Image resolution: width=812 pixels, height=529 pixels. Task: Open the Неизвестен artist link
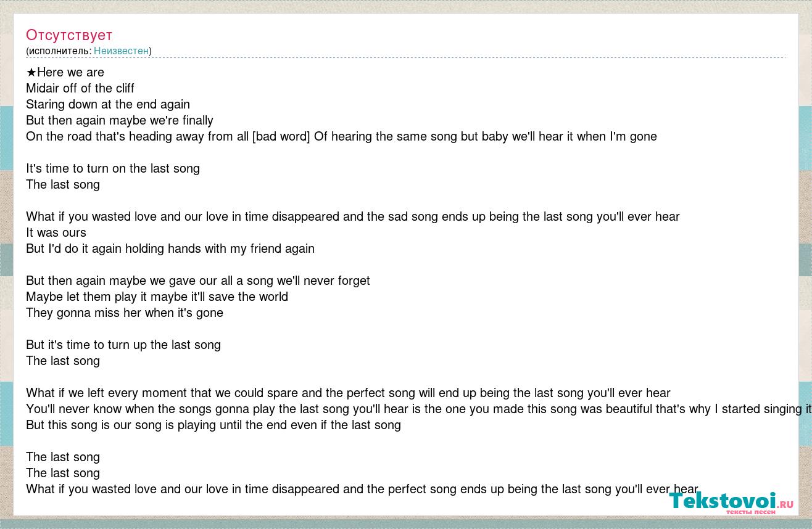click(x=121, y=51)
